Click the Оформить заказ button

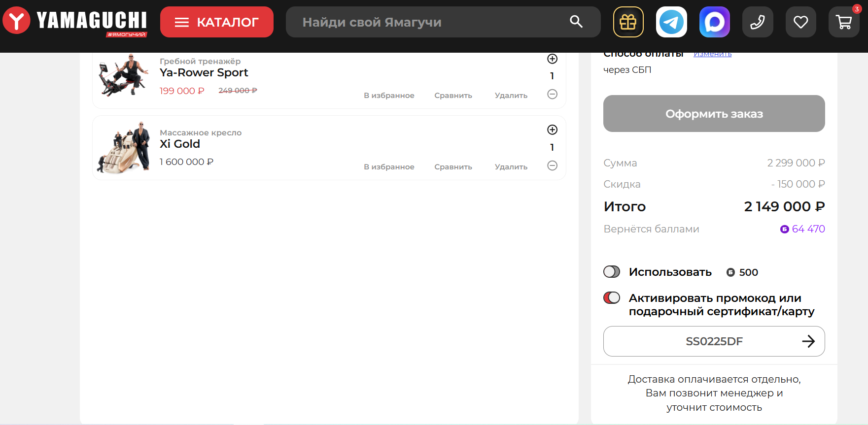[714, 114]
